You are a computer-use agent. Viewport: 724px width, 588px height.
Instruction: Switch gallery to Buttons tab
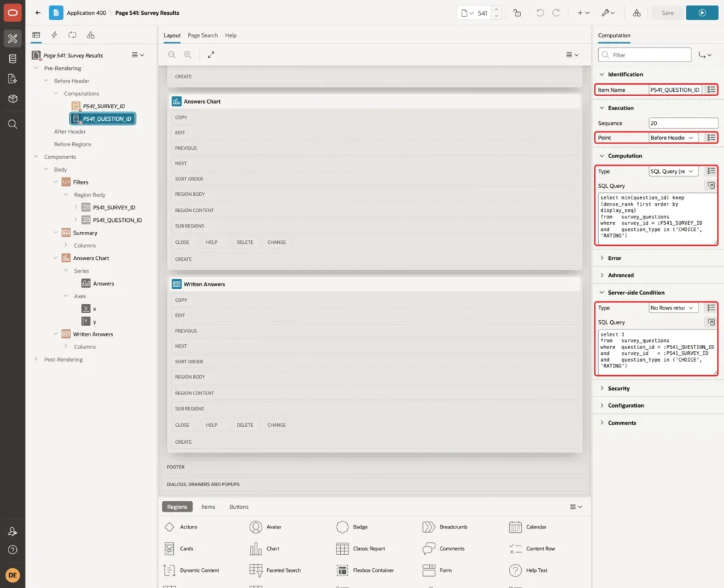click(239, 507)
